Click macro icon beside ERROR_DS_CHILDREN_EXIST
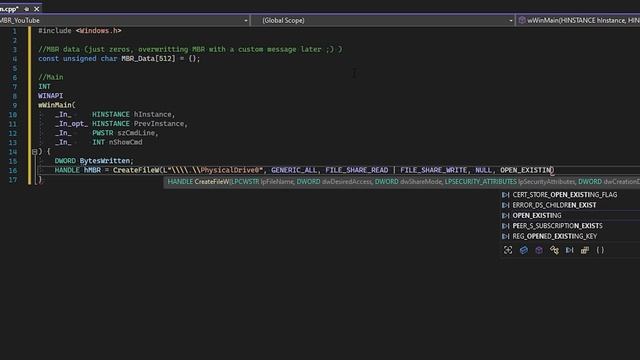This screenshot has width=640, height=360. (506, 205)
